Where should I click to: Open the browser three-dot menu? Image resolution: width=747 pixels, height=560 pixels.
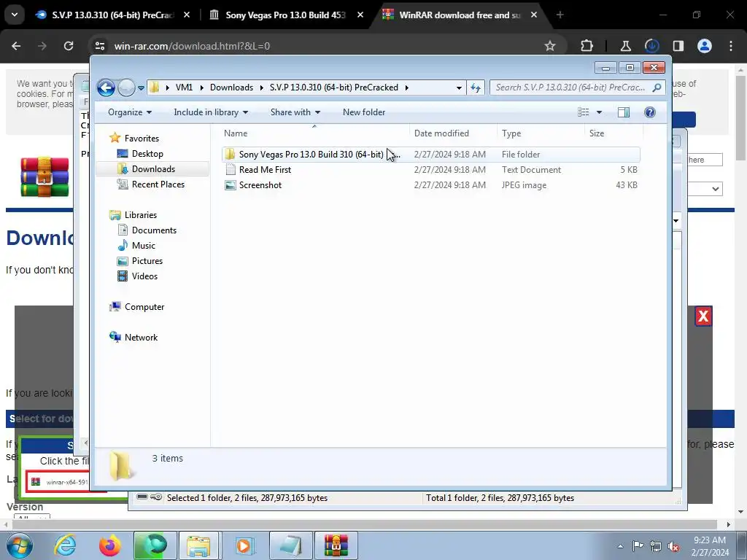tap(731, 46)
